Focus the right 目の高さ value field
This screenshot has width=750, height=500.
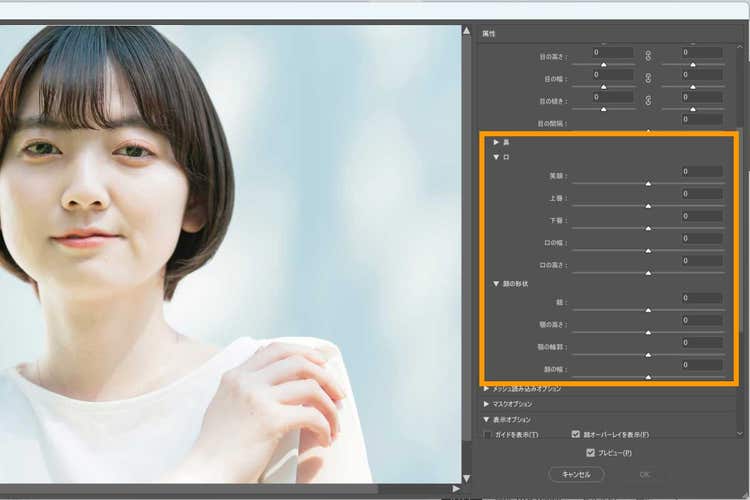tap(702, 52)
